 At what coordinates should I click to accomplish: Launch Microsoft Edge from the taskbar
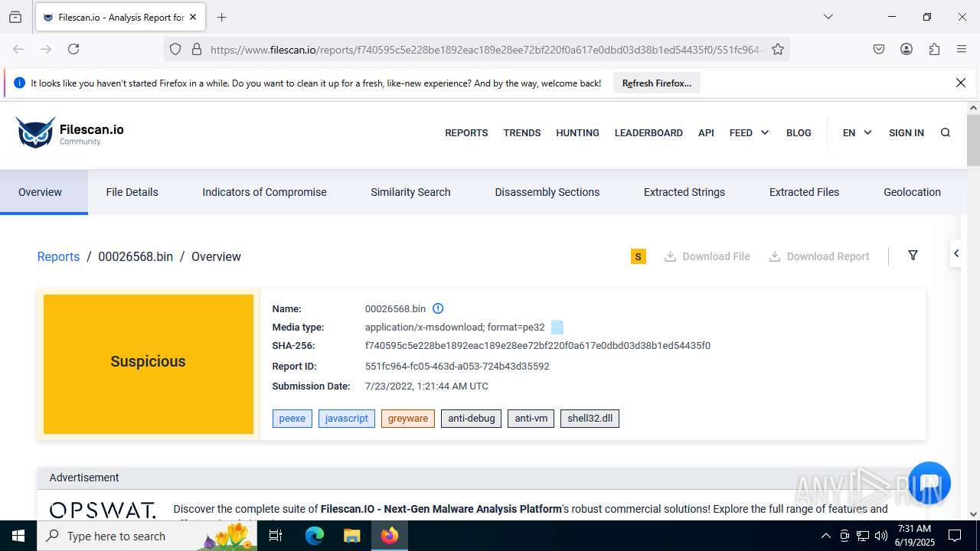click(315, 536)
